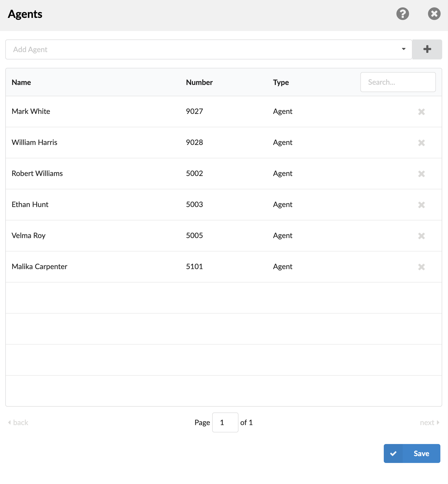Open the Add Agent dropdown
The image size is (448, 484).
(x=209, y=49)
